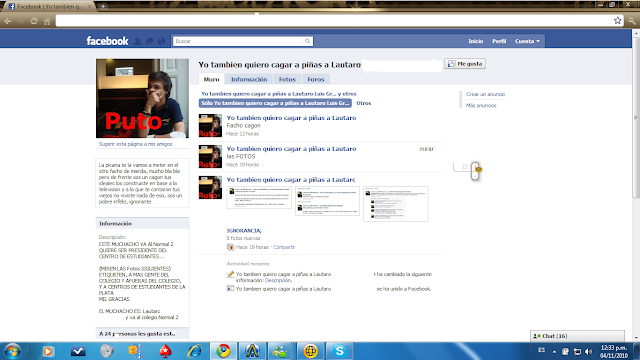
Task: Open the large page profile picture
Action: click(142, 98)
